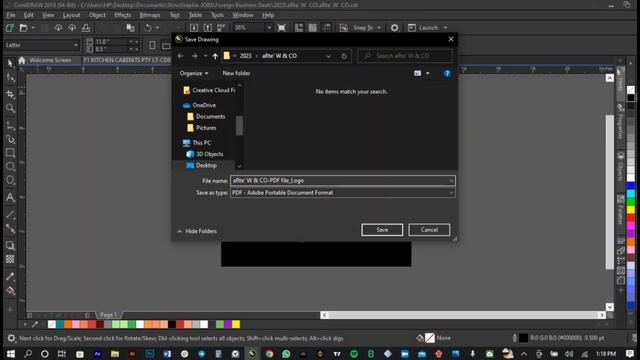Select the Color Eyedropper tool
The image size is (640, 360).
(10, 277)
